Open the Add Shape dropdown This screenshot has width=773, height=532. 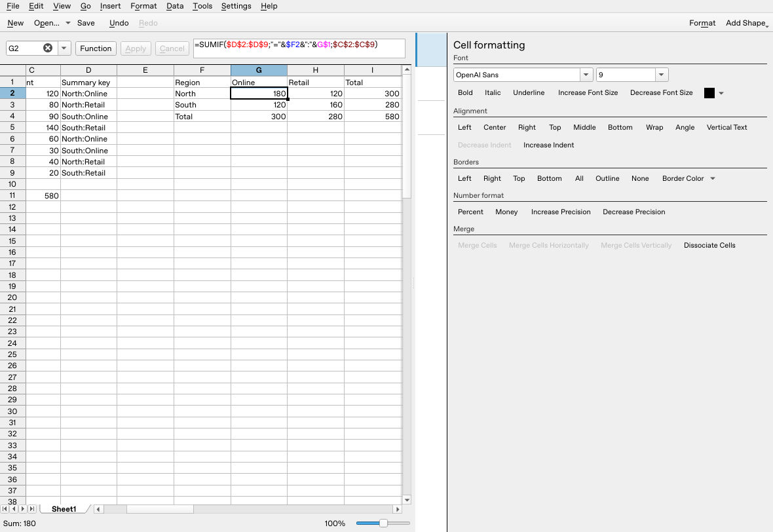point(746,23)
